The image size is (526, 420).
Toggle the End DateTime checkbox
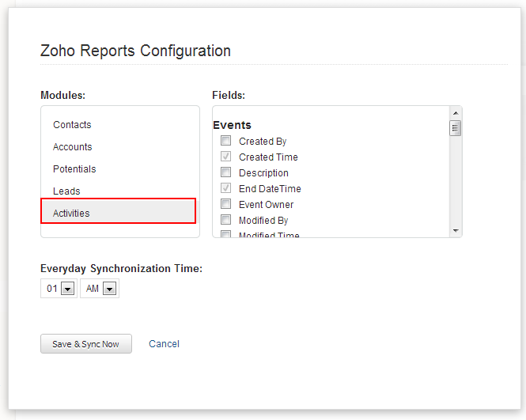225,188
